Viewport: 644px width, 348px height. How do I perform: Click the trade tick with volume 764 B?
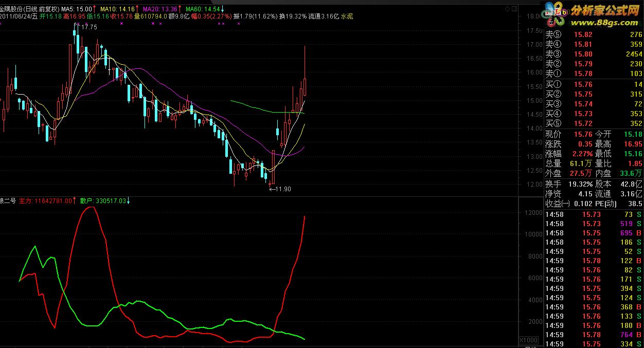(x=594, y=335)
